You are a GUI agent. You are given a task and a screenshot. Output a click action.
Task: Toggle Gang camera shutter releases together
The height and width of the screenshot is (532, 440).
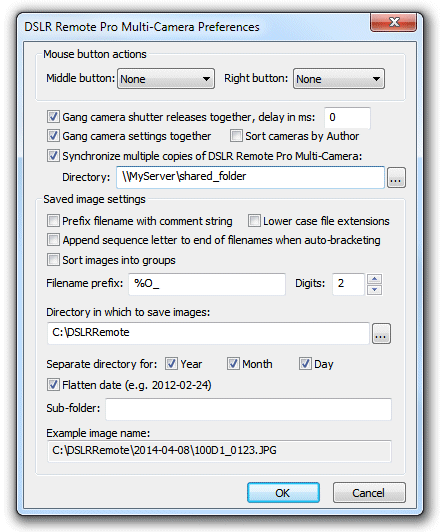click(x=53, y=117)
